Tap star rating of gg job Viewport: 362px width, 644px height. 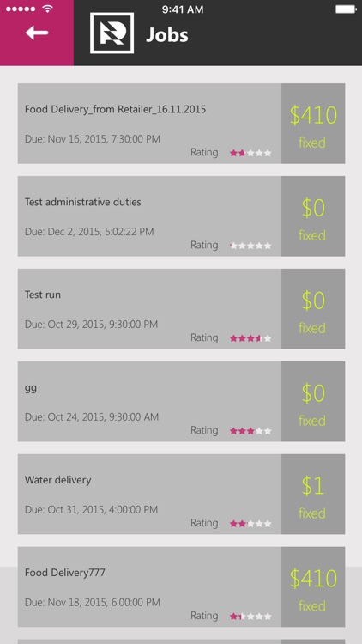(x=250, y=431)
